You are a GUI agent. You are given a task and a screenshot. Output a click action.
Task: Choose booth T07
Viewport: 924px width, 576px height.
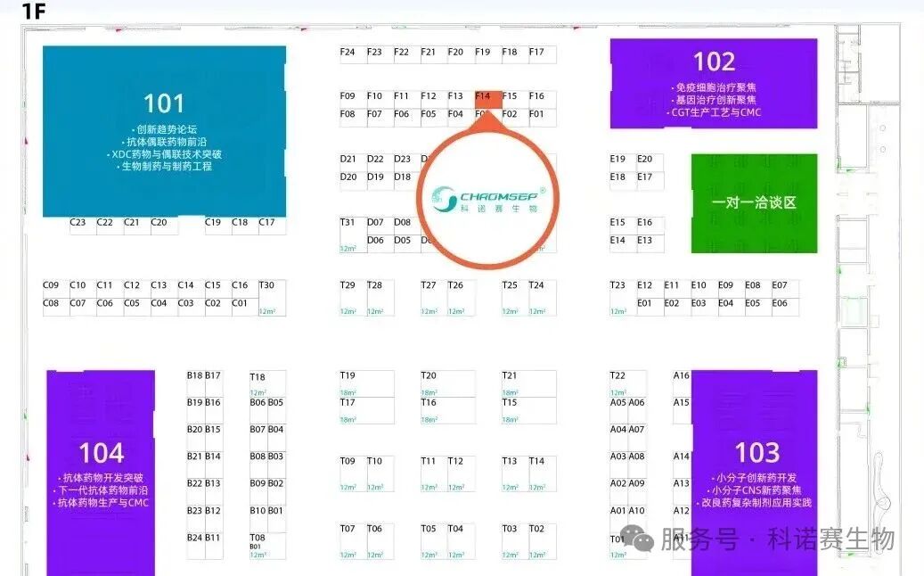click(353, 541)
